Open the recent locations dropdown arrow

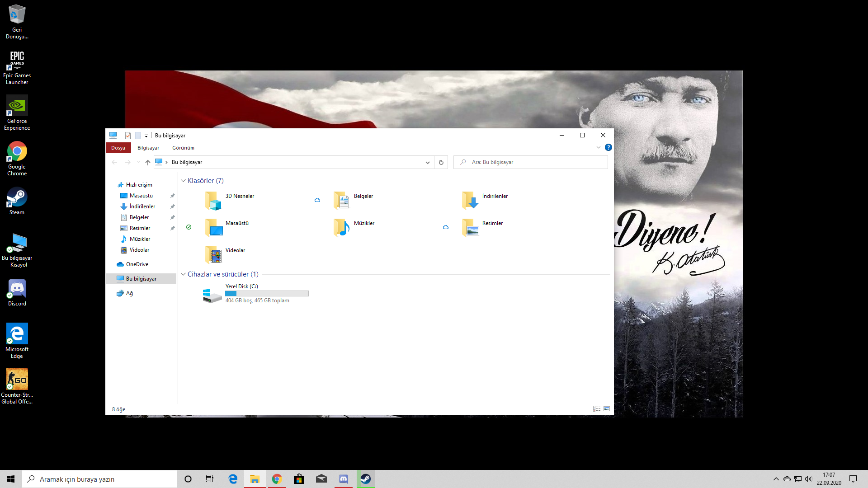click(138, 162)
